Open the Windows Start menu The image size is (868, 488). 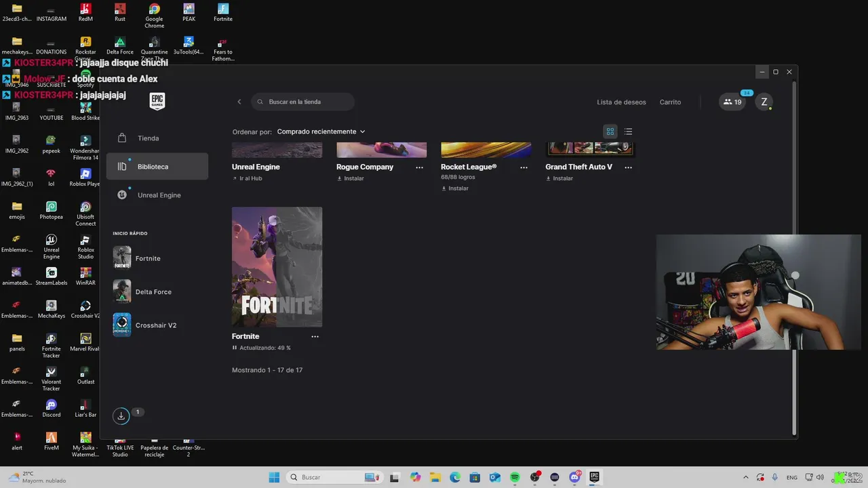click(x=274, y=477)
